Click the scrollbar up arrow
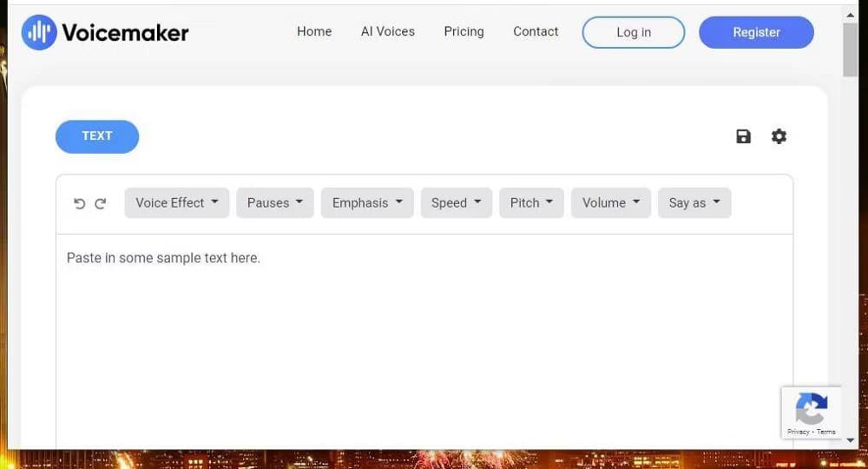The height and width of the screenshot is (469, 868). click(851, 15)
